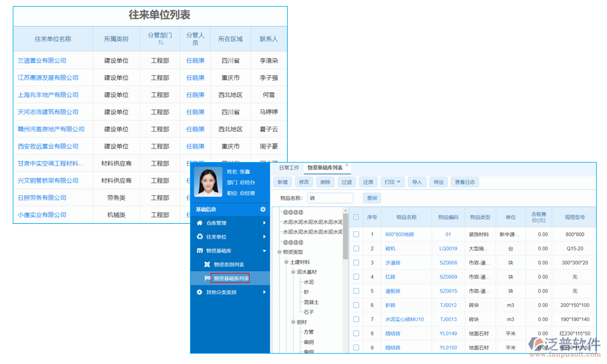Click the 物资类别列表 icon in sidebar
The width and height of the screenshot is (607, 364).
pyautogui.click(x=207, y=265)
